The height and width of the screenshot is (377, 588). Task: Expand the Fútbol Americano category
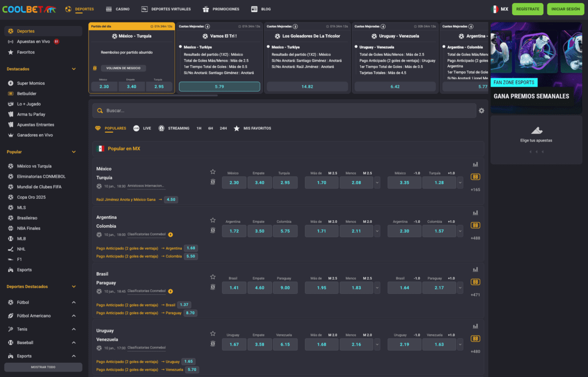tap(74, 316)
